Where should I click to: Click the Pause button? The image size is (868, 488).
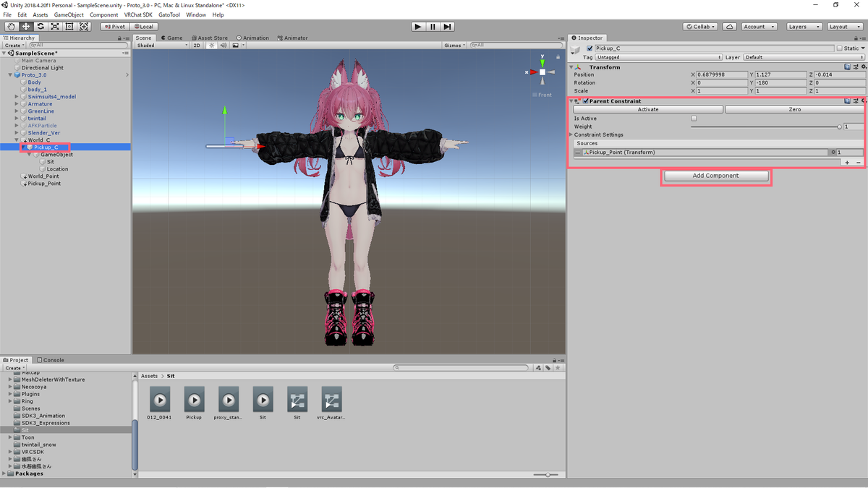(x=433, y=27)
